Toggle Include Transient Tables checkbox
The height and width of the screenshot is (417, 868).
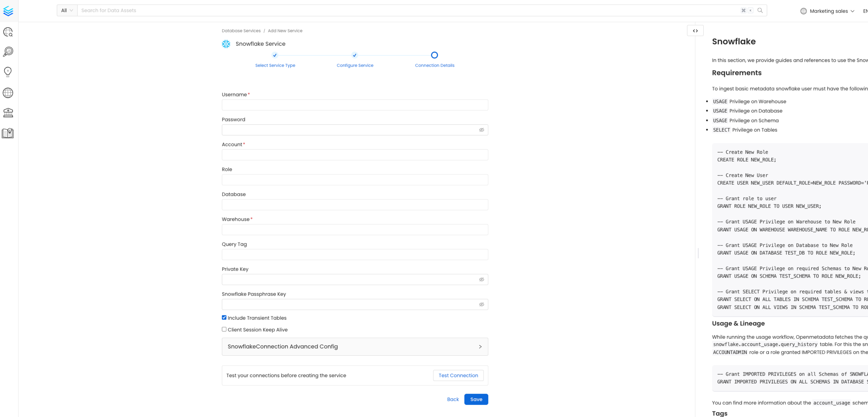coord(224,317)
